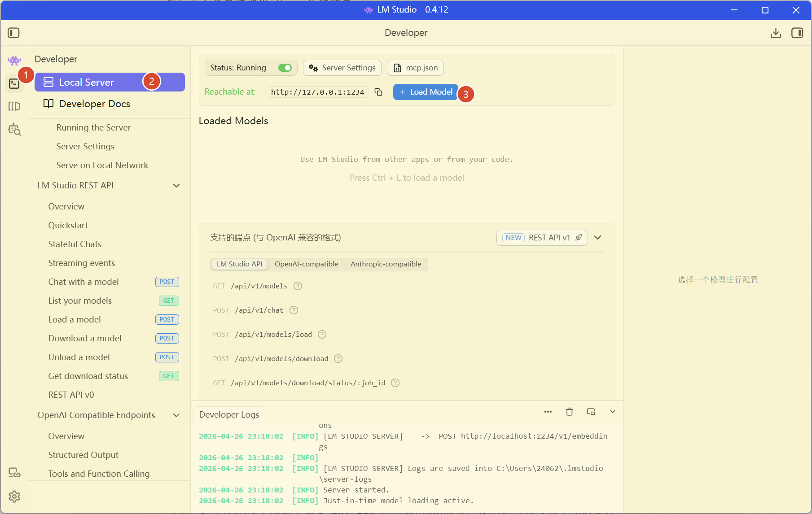Select the Developer Logs tab
The height and width of the screenshot is (514, 812).
[229, 415]
